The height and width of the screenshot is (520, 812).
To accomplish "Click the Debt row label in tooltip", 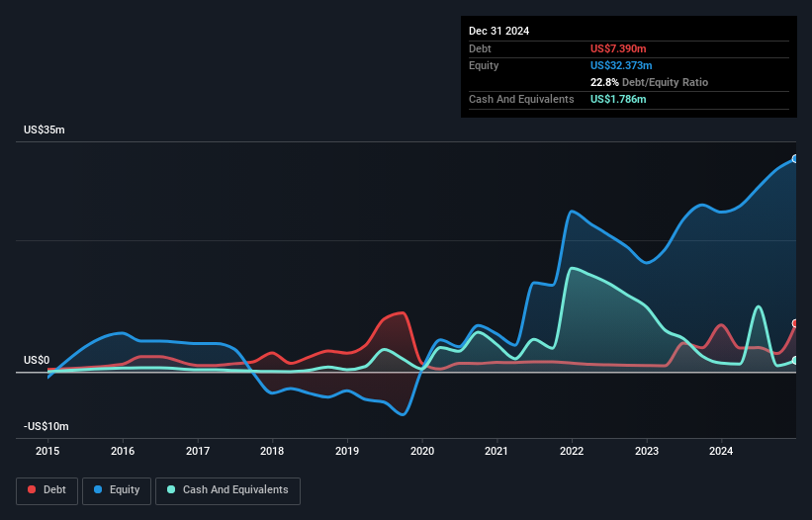I will (480, 48).
